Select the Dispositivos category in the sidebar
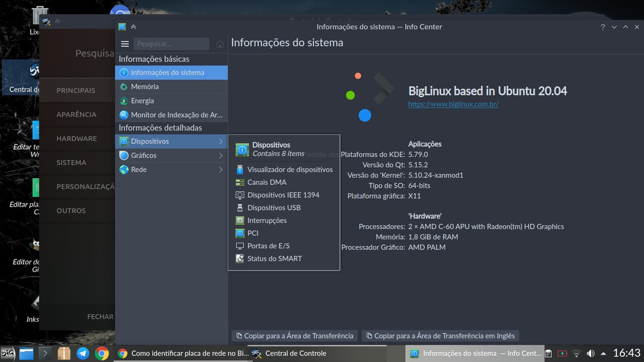 click(171, 141)
